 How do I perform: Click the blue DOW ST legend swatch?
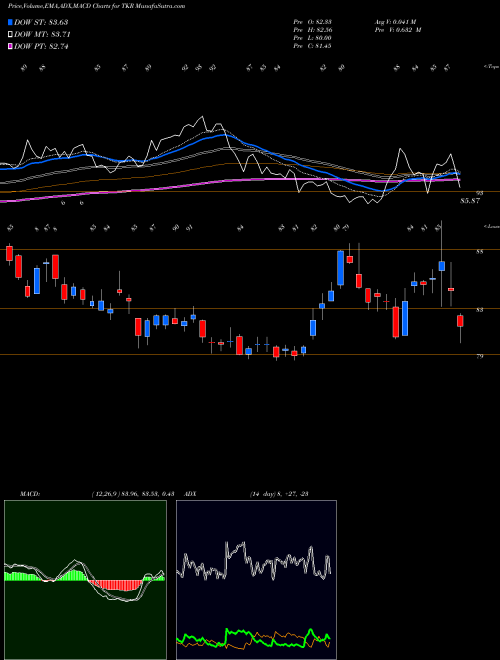pyautogui.click(x=11, y=22)
